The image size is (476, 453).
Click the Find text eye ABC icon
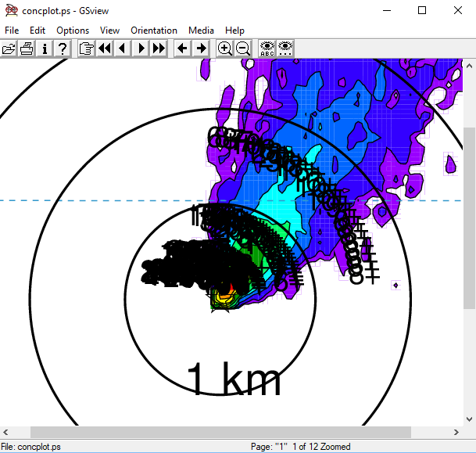[267, 49]
